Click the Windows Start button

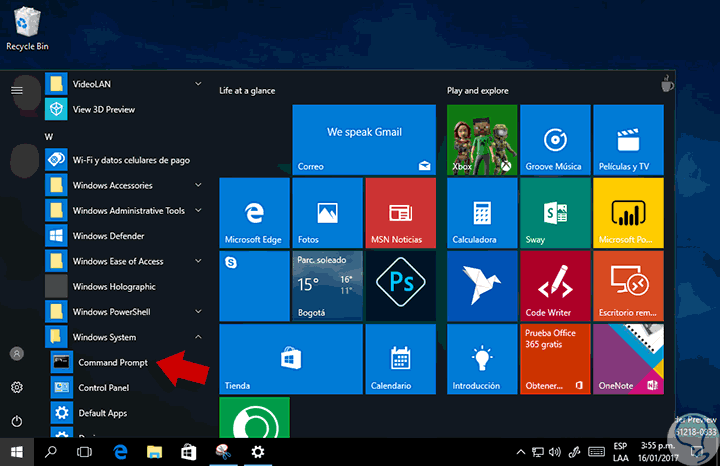point(17,452)
